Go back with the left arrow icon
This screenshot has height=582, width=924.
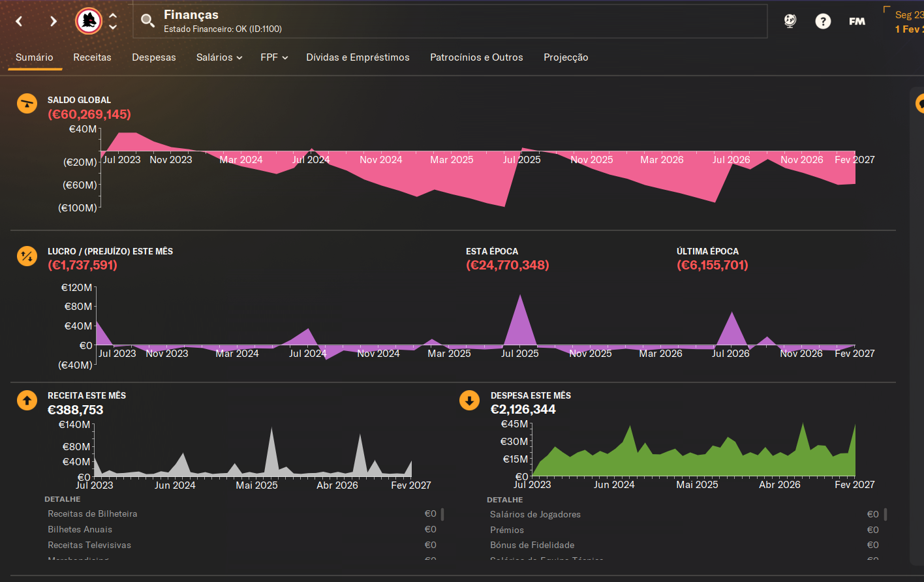[20, 22]
